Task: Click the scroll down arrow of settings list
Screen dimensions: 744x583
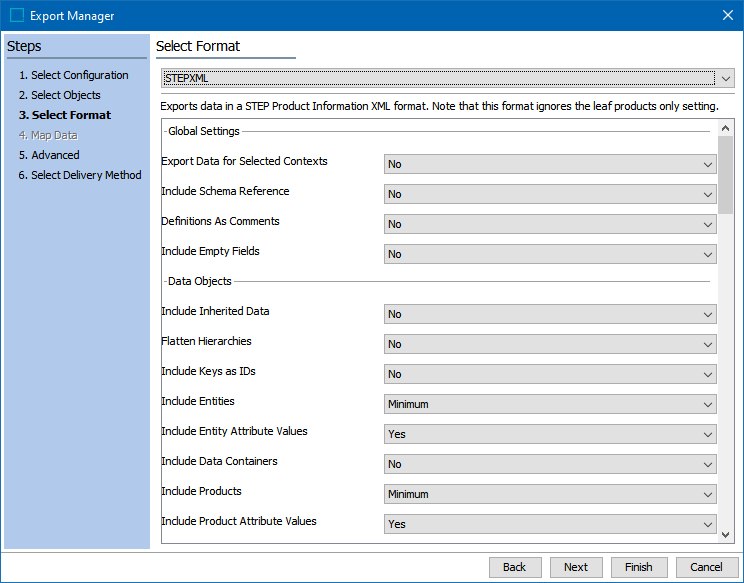Action: [x=726, y=535]
